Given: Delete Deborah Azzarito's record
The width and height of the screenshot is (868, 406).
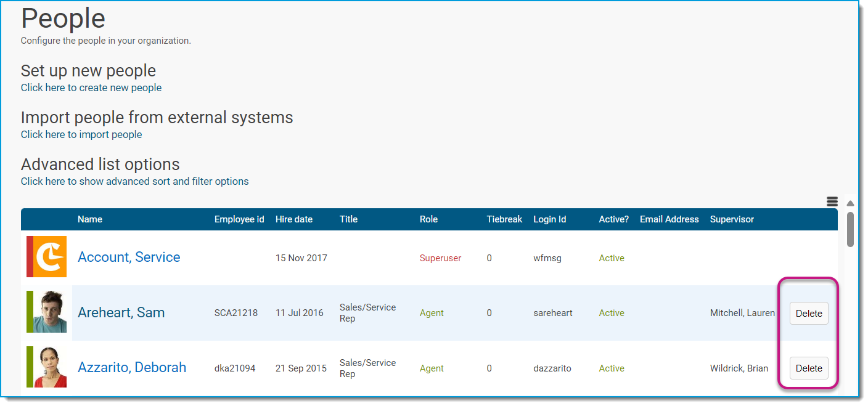Looking at the screenshot, I should click(809, 368).
